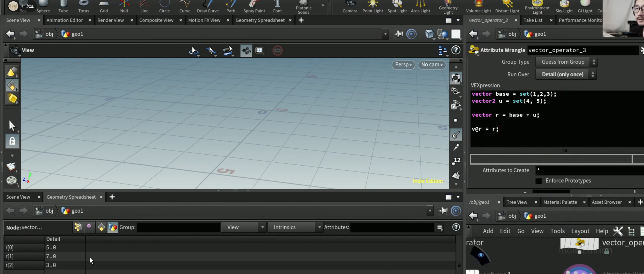644x274 pixels.
Task: Select the Torus shelf tool
Action: (83, 7)
